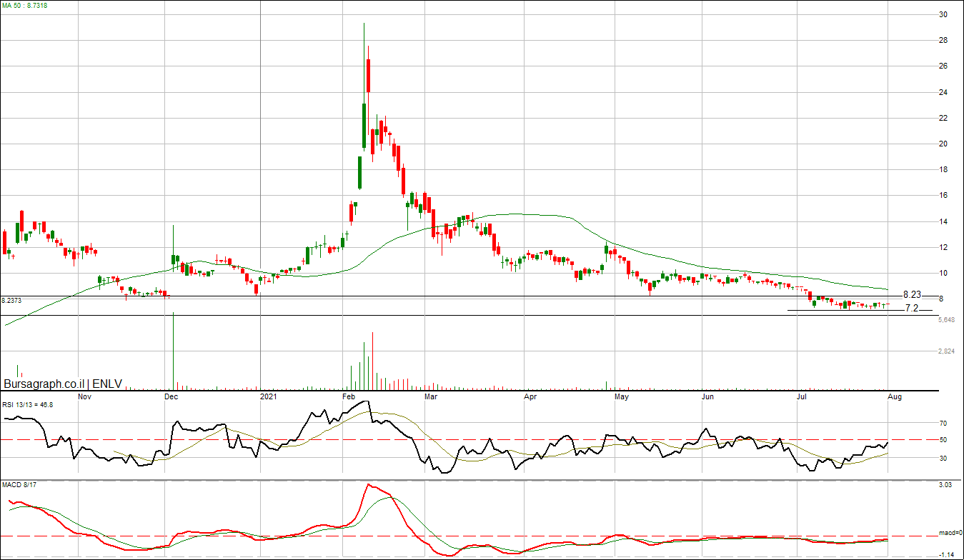The height and width of the screenshot is (560, 964).
Task: Click the 30 label on the price axis
Action: point(943,14)
